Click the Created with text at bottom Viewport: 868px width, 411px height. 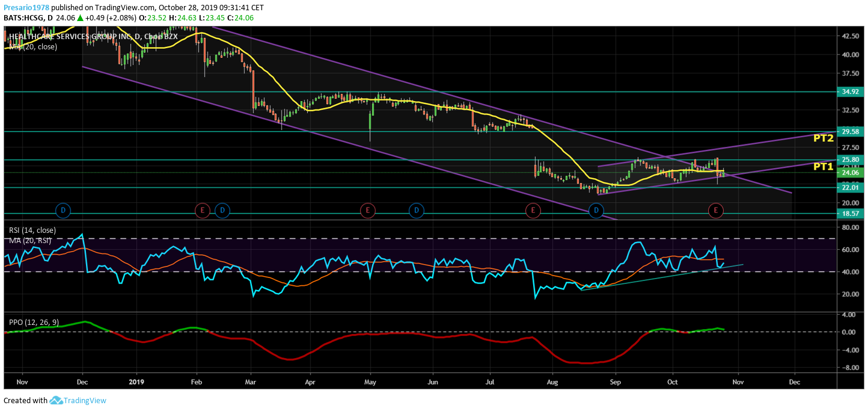25,401
